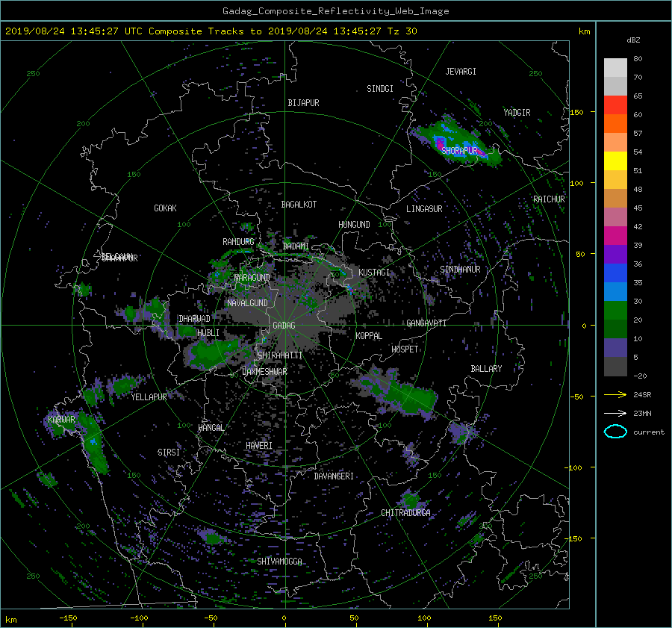The height and width of the screenshot is (628, 672).
Task: Click the white 23MN track arrow in legend
Action: [615, 413]
